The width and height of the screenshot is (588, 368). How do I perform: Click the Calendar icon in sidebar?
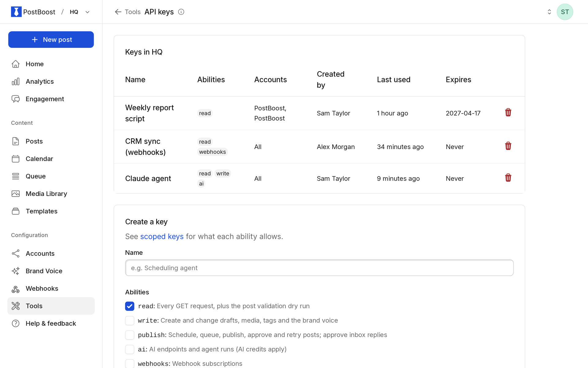(16, 159)
